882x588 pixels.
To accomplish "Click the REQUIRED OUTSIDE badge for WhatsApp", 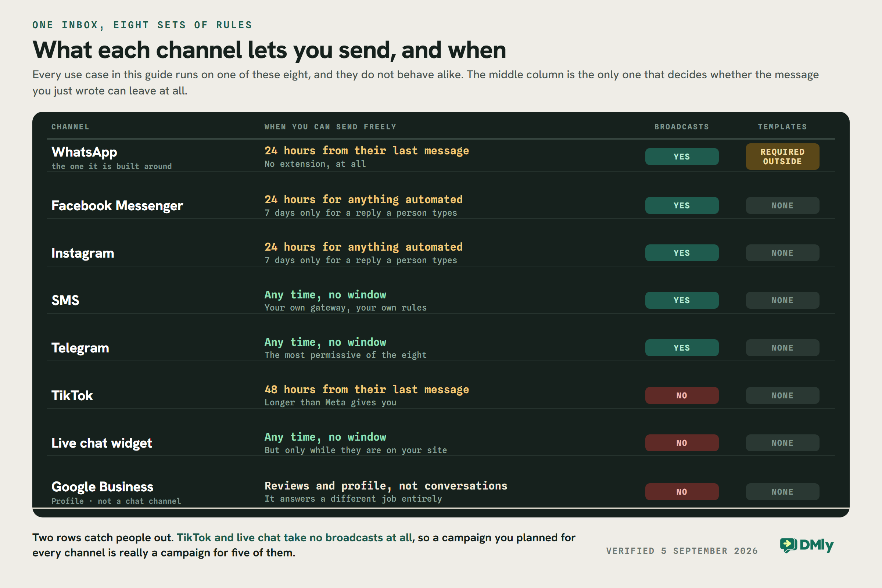I will coord(782,157).
